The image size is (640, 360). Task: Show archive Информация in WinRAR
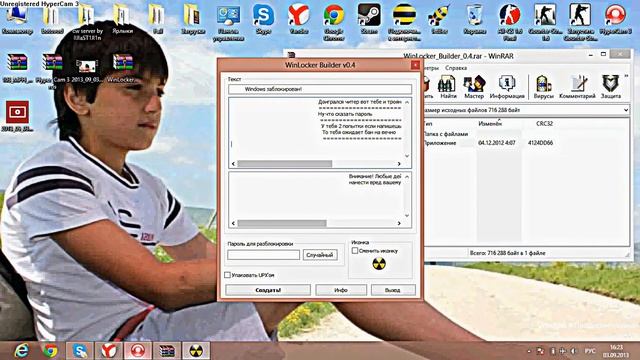pos(507,87)
